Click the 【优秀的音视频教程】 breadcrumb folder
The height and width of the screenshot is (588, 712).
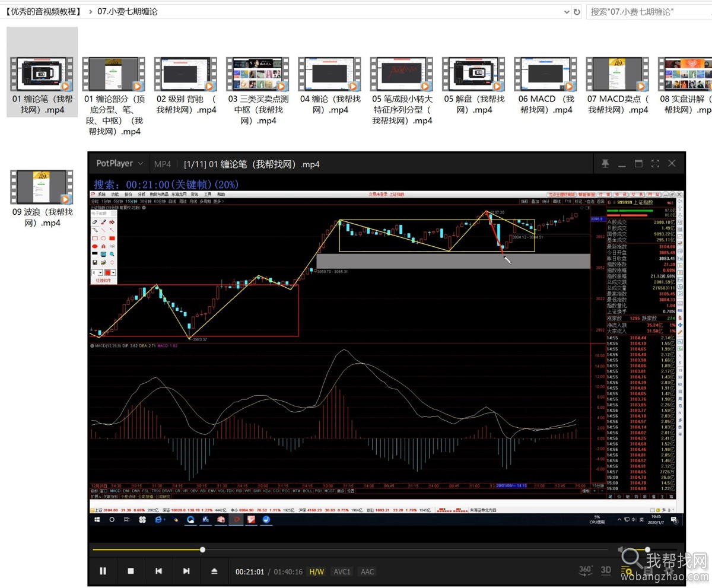click(42, 12)
